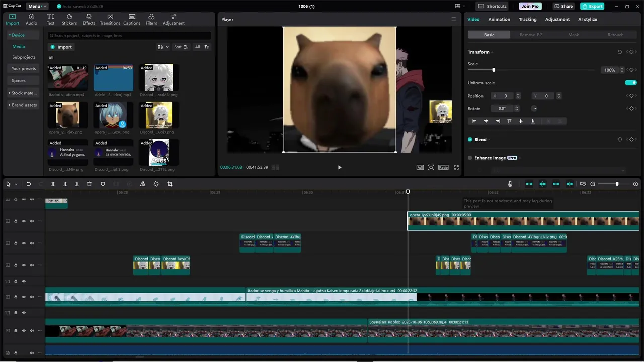Toggle clip linkage in timeline

[556, 184]
